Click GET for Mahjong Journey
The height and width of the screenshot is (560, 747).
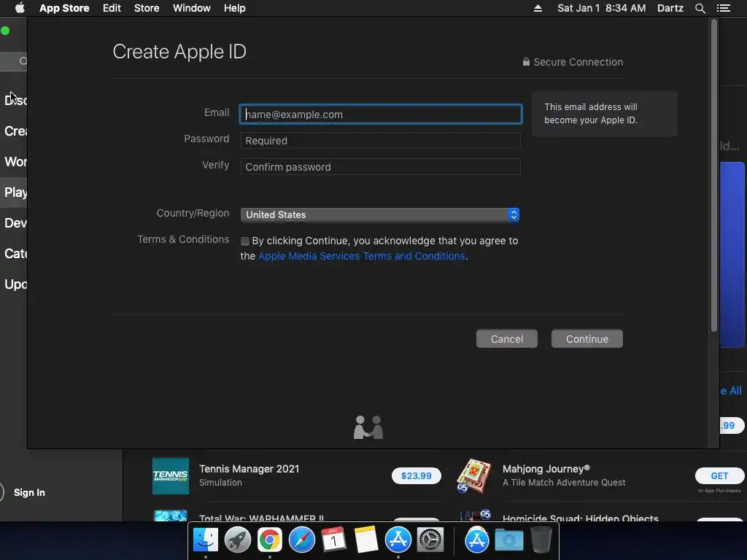(x=719, y=475)
